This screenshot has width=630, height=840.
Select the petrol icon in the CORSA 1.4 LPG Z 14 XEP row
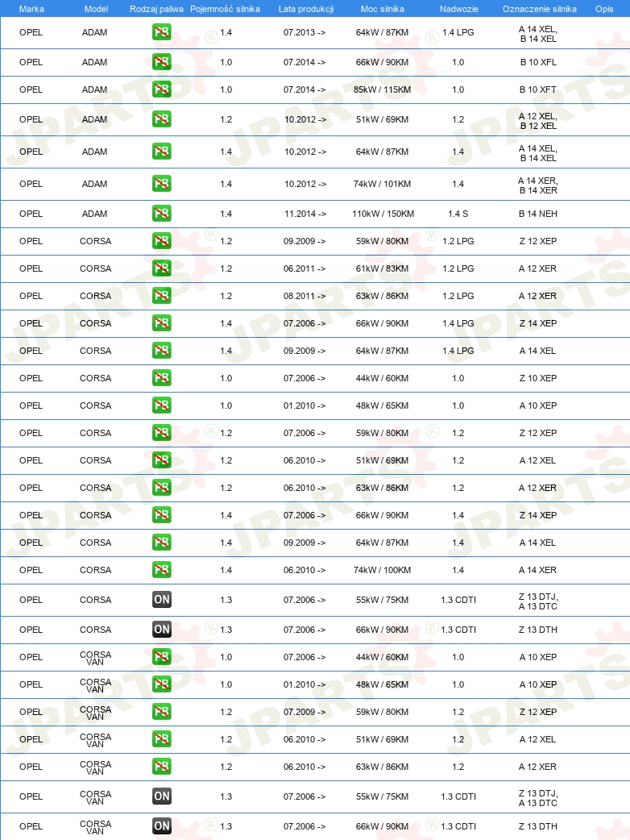162,323
